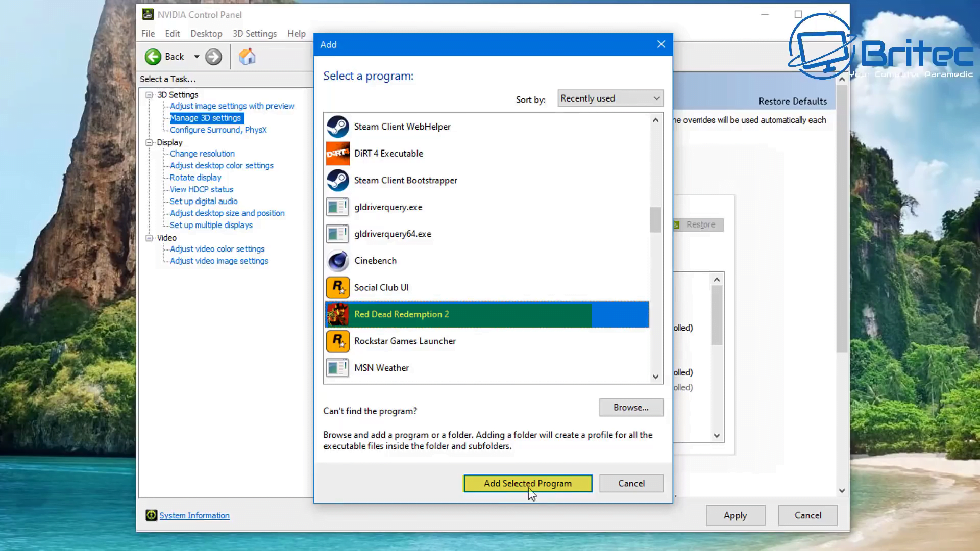This screenshot has height=551, width=980.
Task: Expand the 3D Settings tree item
Action: point(150,94)
